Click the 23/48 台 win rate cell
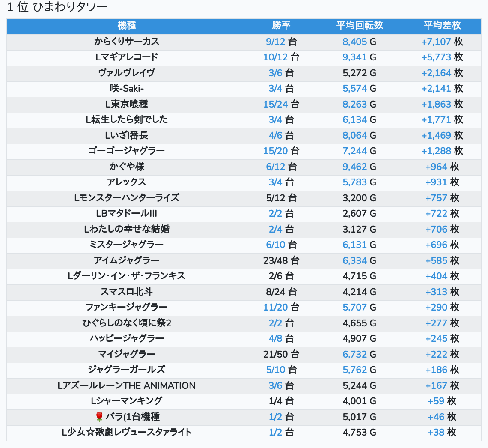 (x=281, y=260)
